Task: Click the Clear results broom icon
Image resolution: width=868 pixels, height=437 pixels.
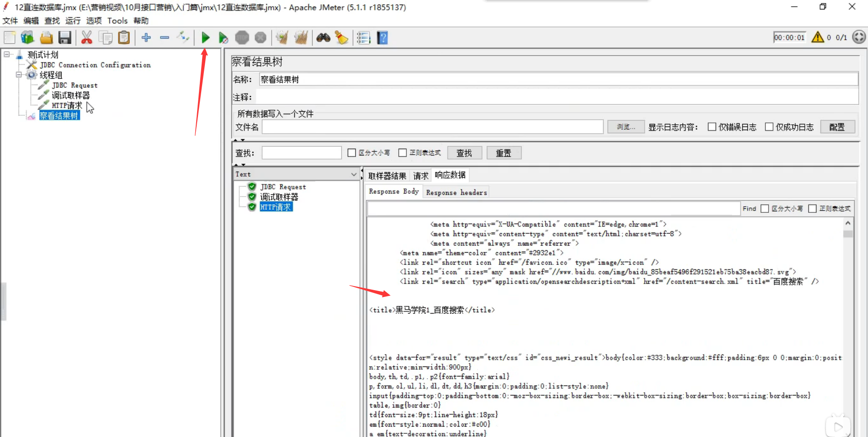Action: (x=282, y=38)
